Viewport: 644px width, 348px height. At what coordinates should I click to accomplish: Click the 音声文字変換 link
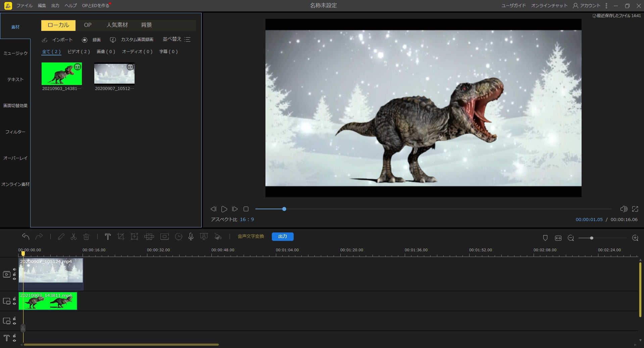pyautogui.click(x=251, y=236)
